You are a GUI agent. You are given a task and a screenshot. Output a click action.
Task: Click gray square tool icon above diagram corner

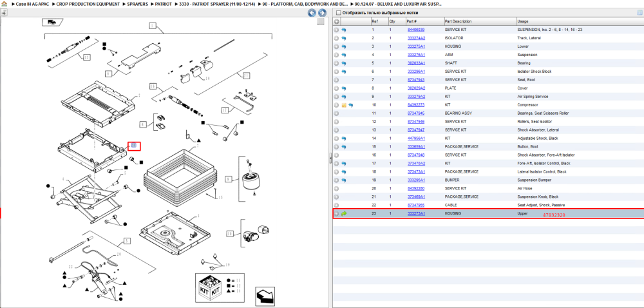click(x=321, y=22)
